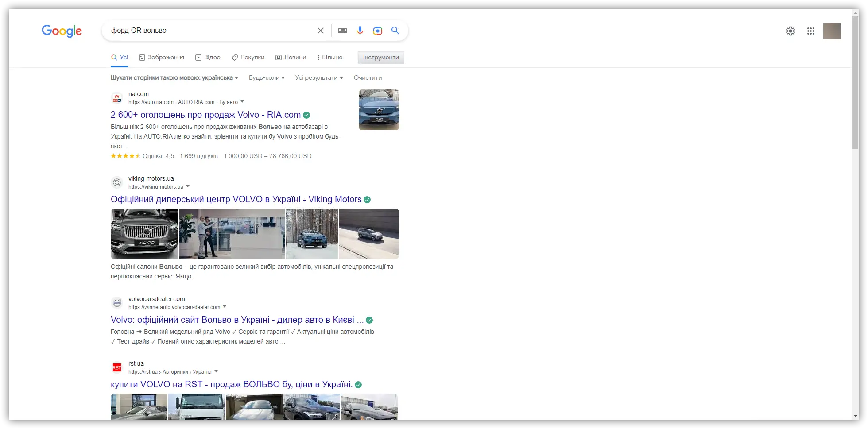The height and width of the screenshot is (429, 868).
Task: Switch to the Новини tab
Action: tap(291, 58)
